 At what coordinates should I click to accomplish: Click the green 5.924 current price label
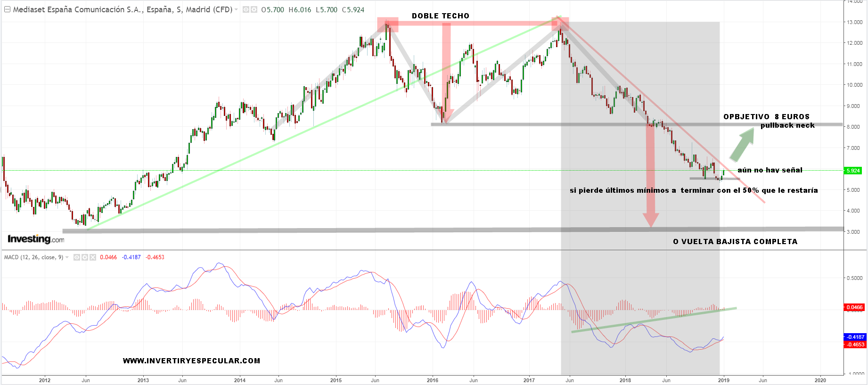click(x=853, y=171)
